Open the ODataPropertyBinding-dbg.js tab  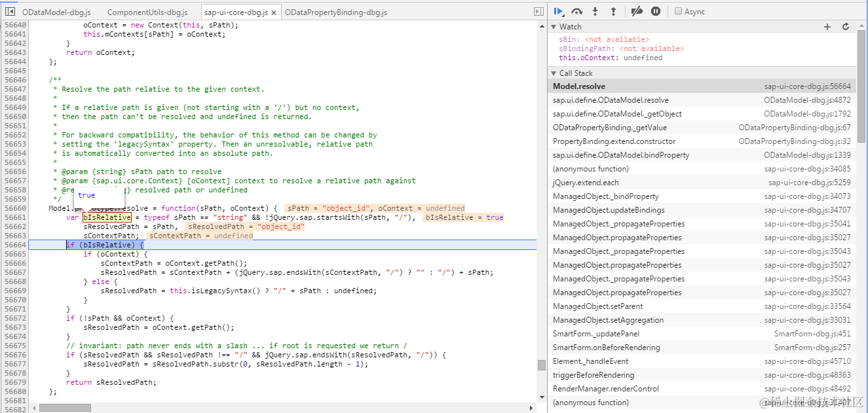pos(336,12)
